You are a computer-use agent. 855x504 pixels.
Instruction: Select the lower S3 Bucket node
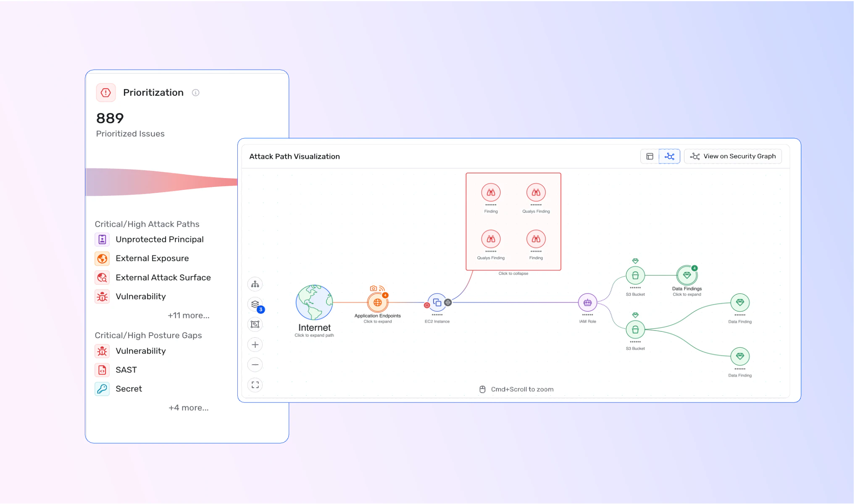coord(635,330)
